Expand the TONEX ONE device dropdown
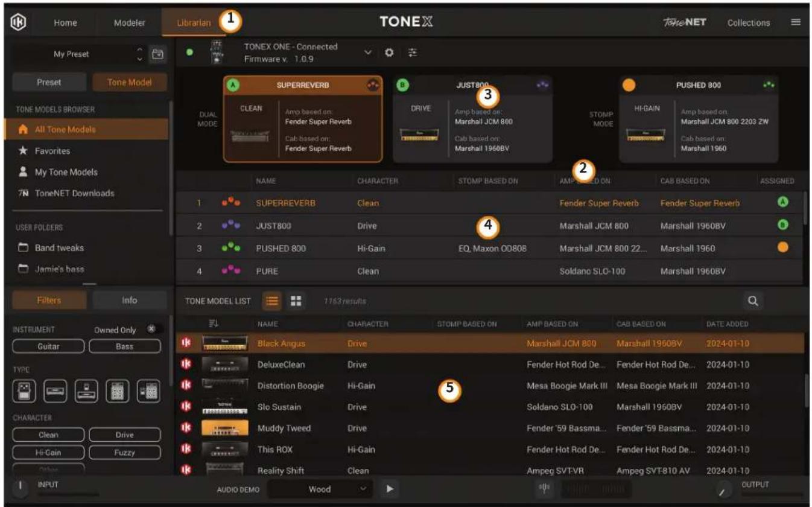 368,53
